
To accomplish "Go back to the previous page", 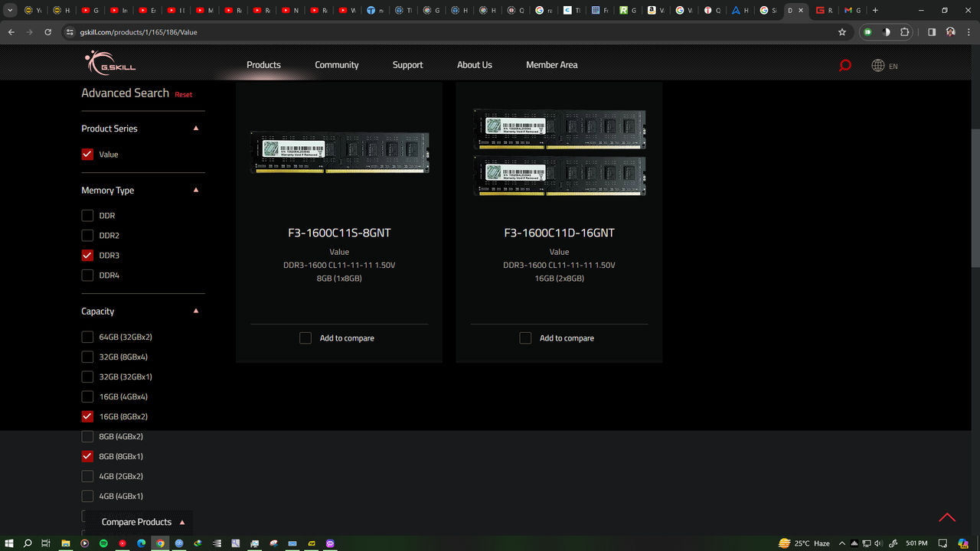I will [11, 32].
